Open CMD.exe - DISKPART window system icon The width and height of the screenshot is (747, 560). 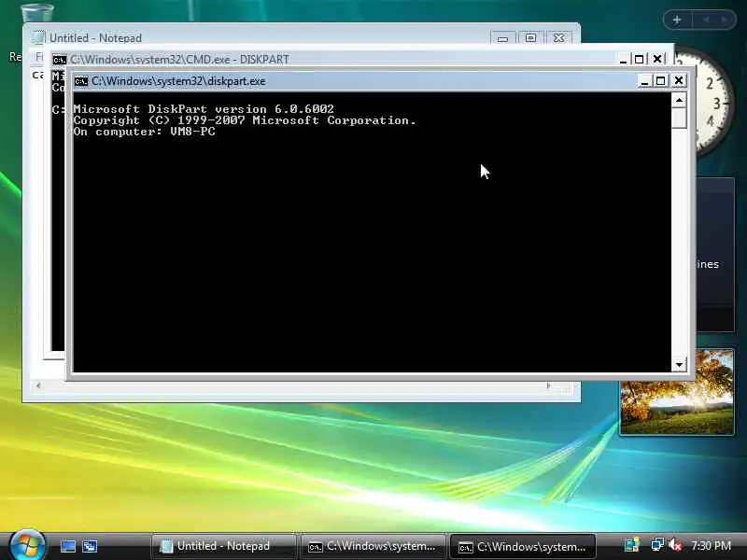coord(60,60)
